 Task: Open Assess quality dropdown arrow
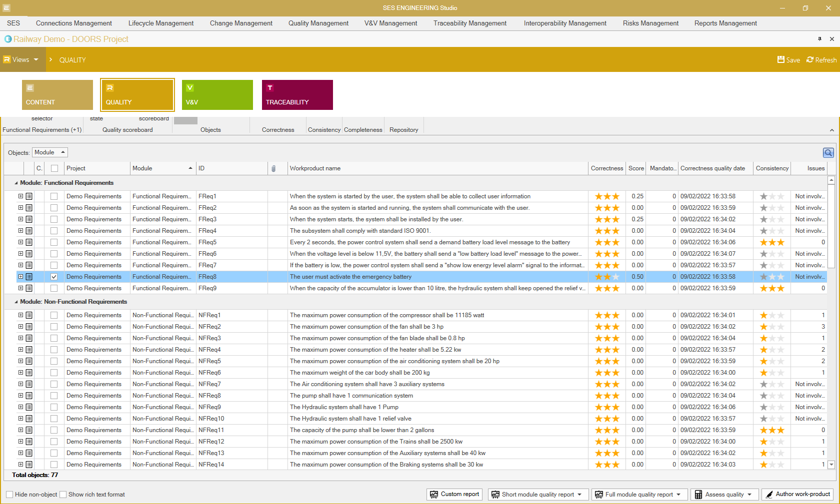pos(749,495)
